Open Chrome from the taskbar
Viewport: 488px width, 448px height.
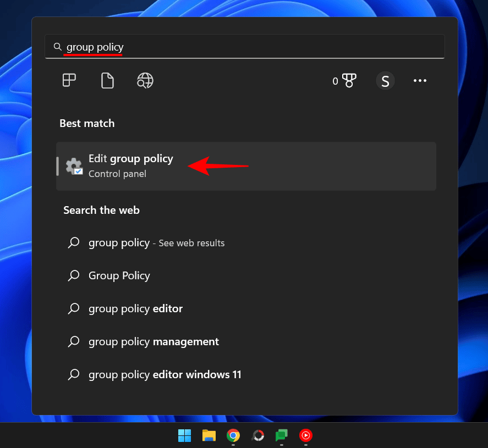[x=233, y=435]
